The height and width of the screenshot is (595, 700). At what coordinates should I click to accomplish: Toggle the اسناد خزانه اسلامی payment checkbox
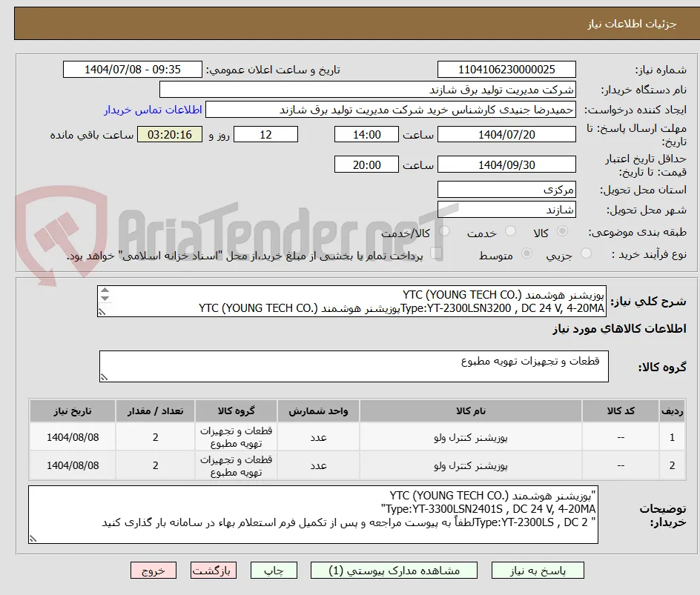pyautogui.click(x=436, y=253)
